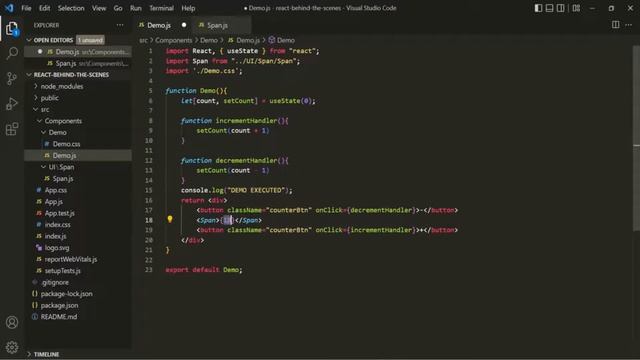
Task: Open the File menu
Action: coord(26,8)
